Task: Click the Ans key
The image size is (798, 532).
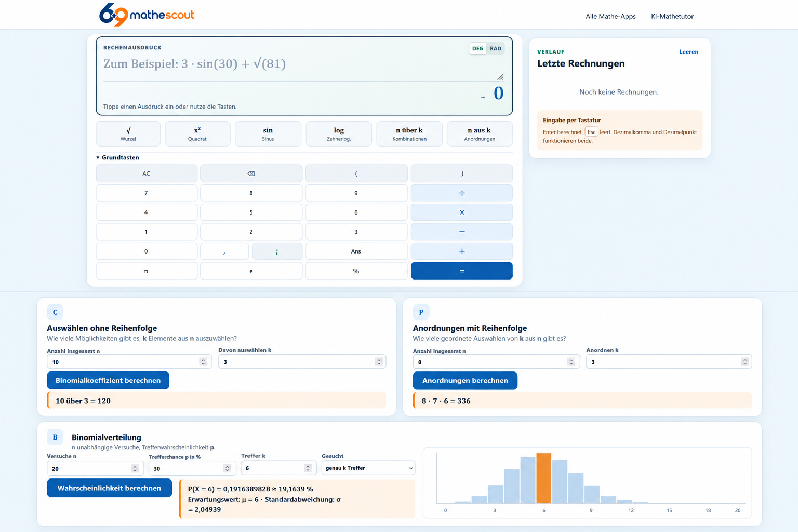Action: 356,251
